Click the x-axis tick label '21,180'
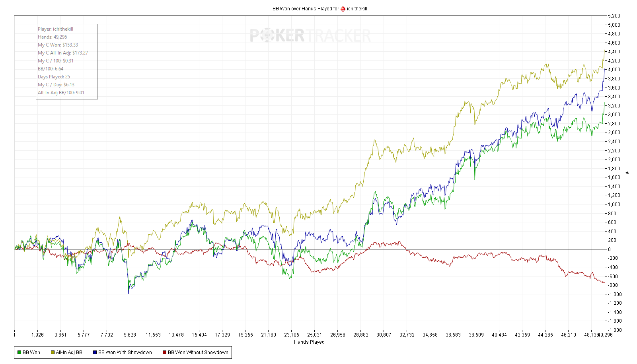This screenshot has width=637, height=364. point(269,335)
